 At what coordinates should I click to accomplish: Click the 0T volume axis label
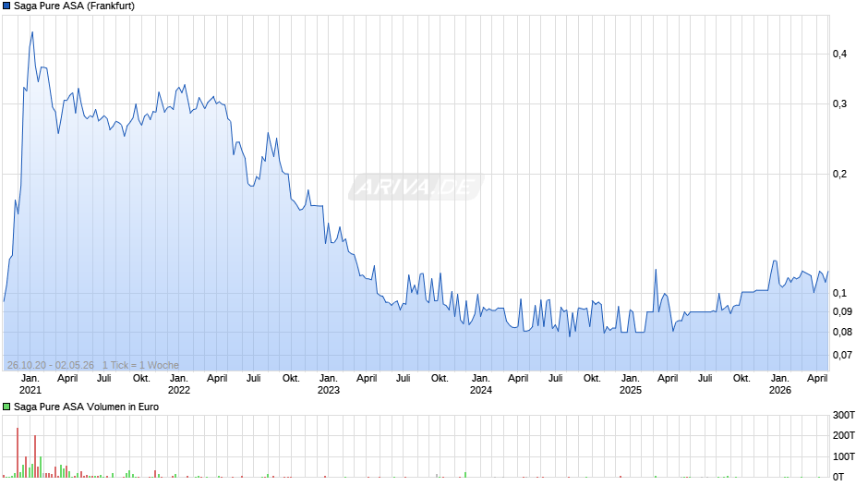pos(838,477)
